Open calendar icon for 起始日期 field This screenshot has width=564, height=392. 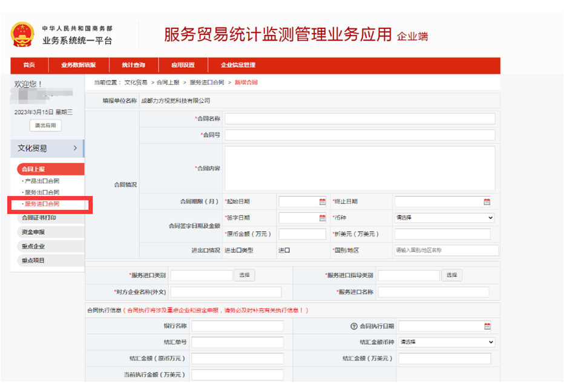tap(323, 202)
